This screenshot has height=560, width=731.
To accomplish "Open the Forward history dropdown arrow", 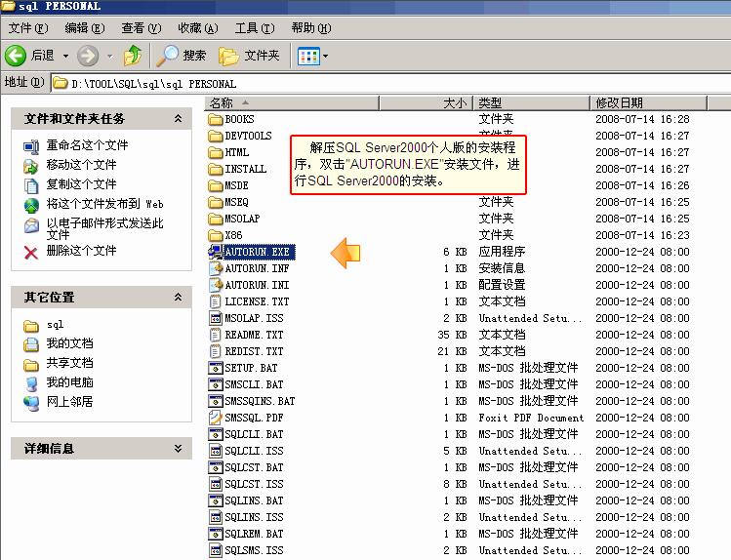I will (x=110, y=56).
